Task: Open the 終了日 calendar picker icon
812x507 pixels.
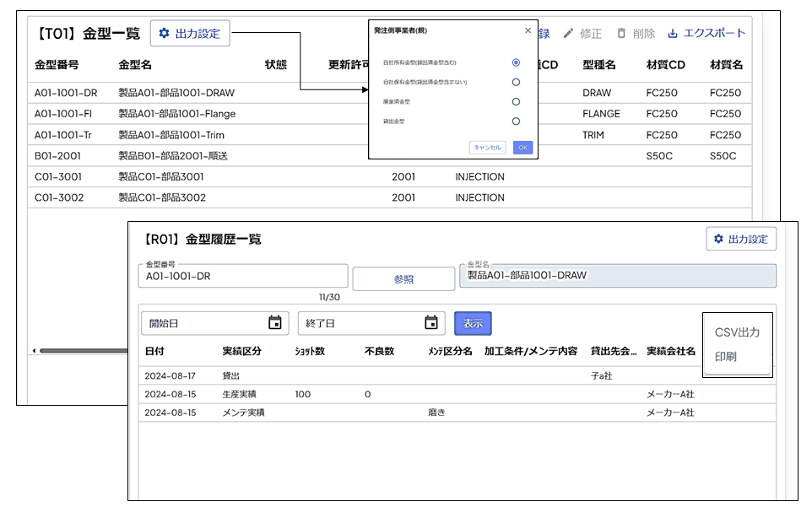Action: (430, 323)
